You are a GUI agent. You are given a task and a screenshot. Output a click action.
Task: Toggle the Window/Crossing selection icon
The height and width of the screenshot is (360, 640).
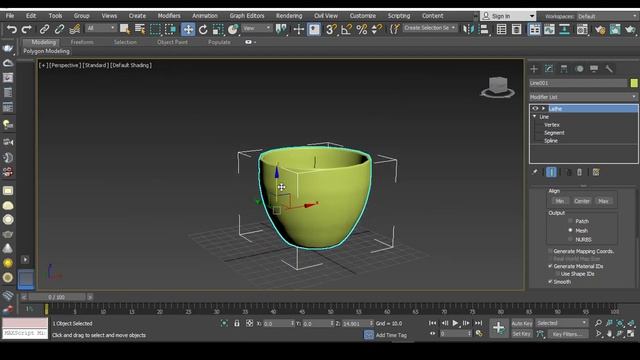point(170,29)
